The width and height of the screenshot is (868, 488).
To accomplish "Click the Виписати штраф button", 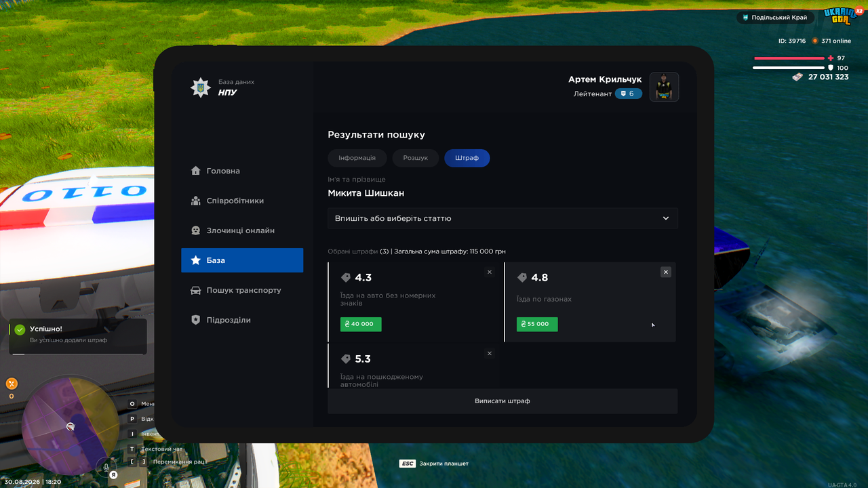I will [502, 401].
